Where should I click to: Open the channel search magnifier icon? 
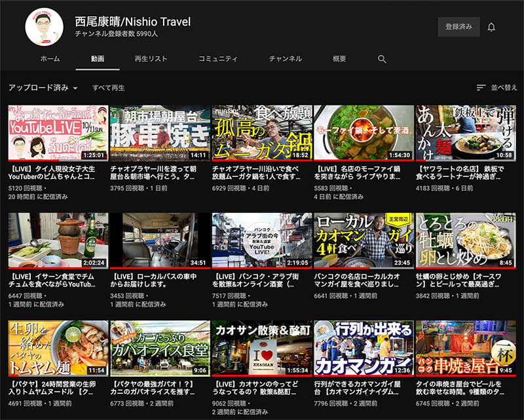(x=382, y=59)
